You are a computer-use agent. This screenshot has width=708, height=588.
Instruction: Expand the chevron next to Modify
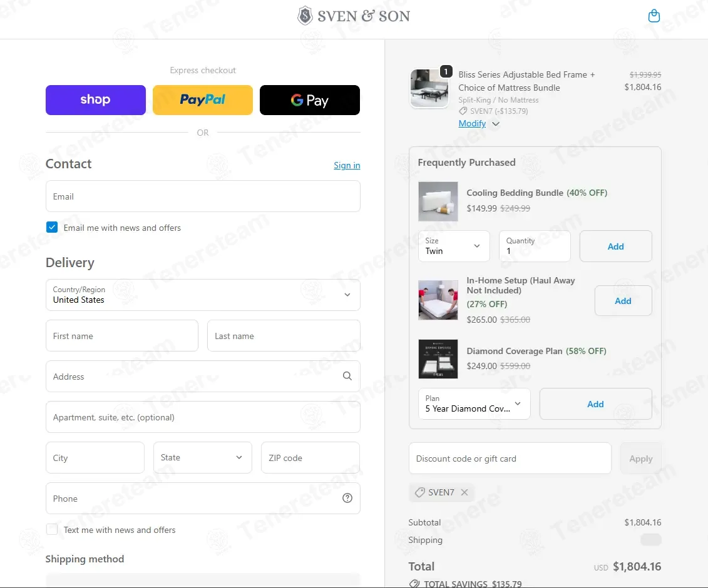click(x=496, y=124)
